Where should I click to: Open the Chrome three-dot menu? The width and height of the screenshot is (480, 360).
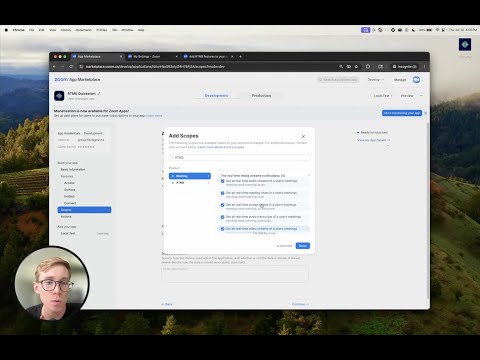424,67
